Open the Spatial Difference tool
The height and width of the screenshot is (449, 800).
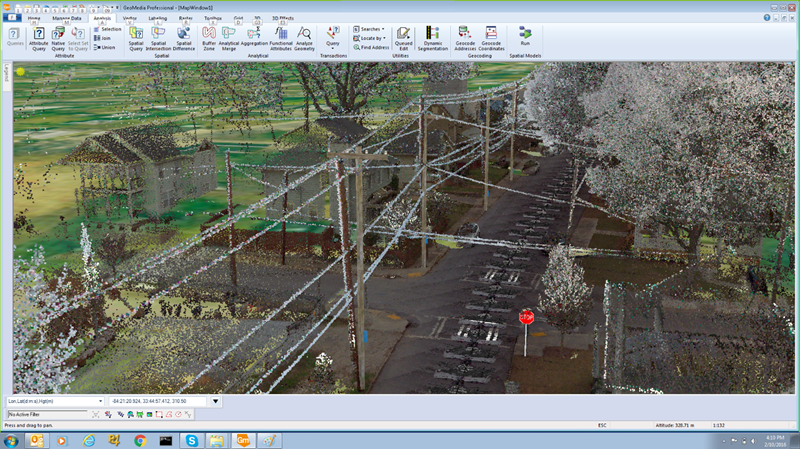coord(184,39)
